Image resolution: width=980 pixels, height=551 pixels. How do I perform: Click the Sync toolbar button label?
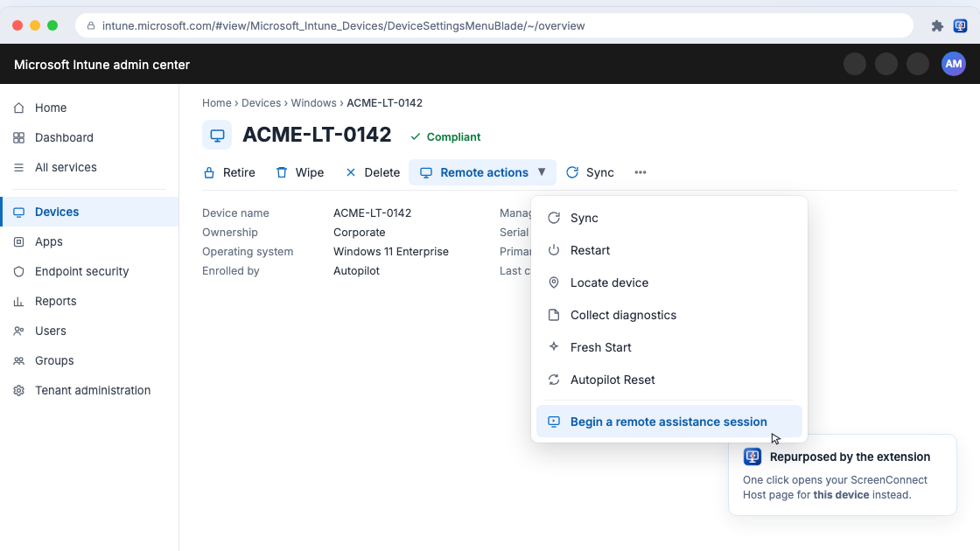(600, 172)
